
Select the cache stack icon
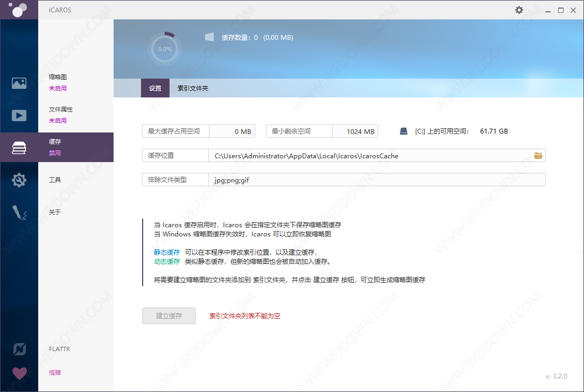[x=19, y=148]
